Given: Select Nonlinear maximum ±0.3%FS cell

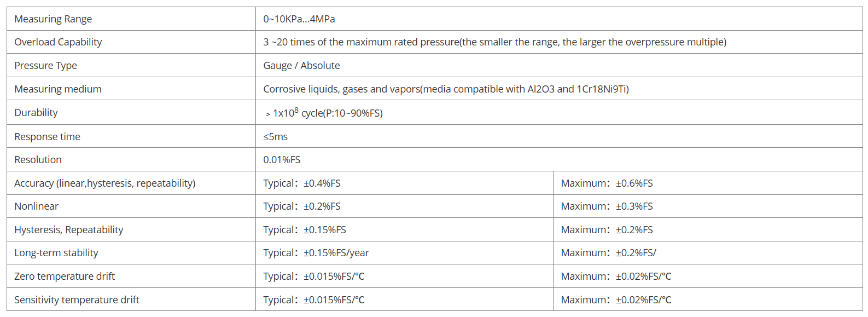Looking at the screenshot, I should [708, 206].
